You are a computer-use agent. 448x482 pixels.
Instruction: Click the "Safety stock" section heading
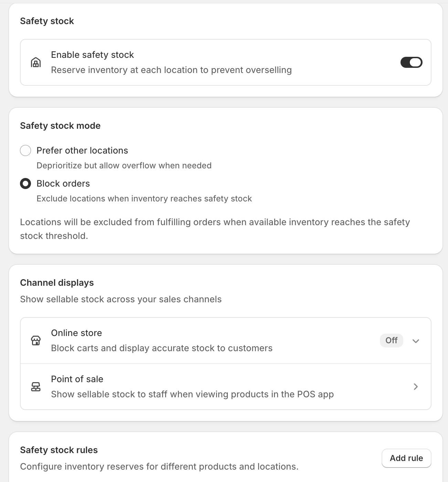point(47,21)
